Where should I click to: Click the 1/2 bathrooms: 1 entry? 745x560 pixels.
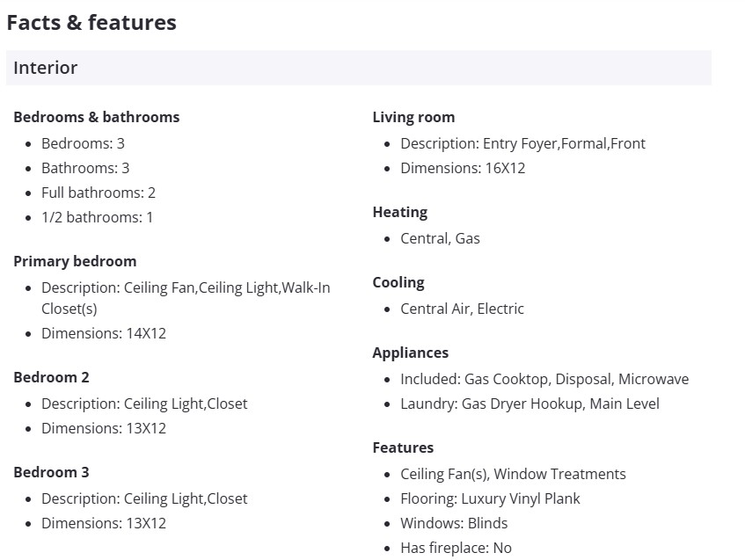coord(97,217)
